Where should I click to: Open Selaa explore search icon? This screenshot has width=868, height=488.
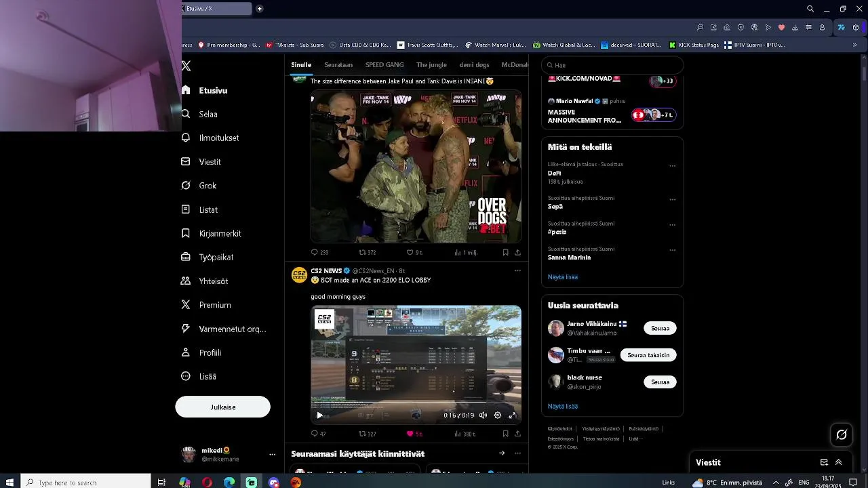tap(186, 114)
